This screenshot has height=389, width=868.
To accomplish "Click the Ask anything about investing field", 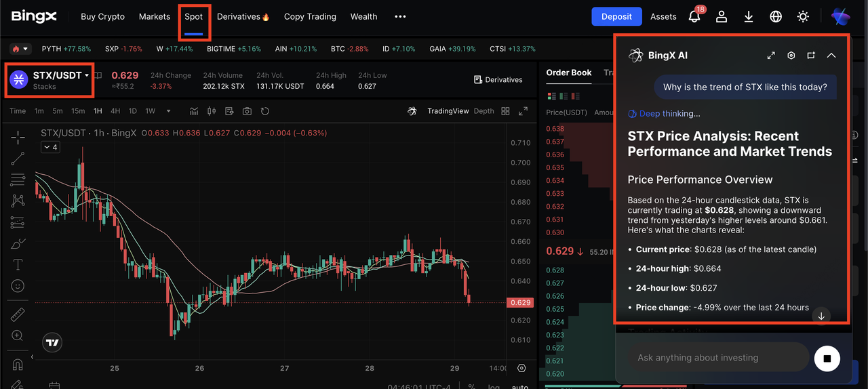I will click(718, 358).
